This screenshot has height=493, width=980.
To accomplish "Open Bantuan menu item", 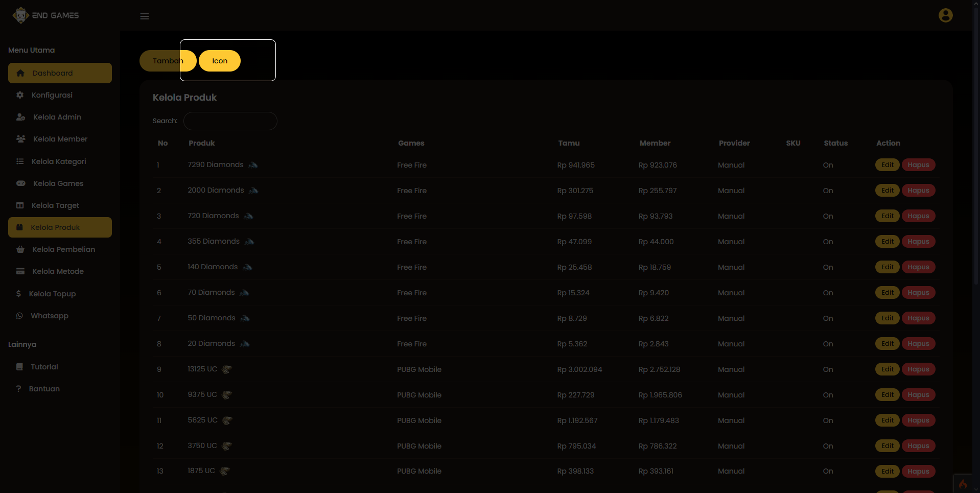I will point(60,389).
